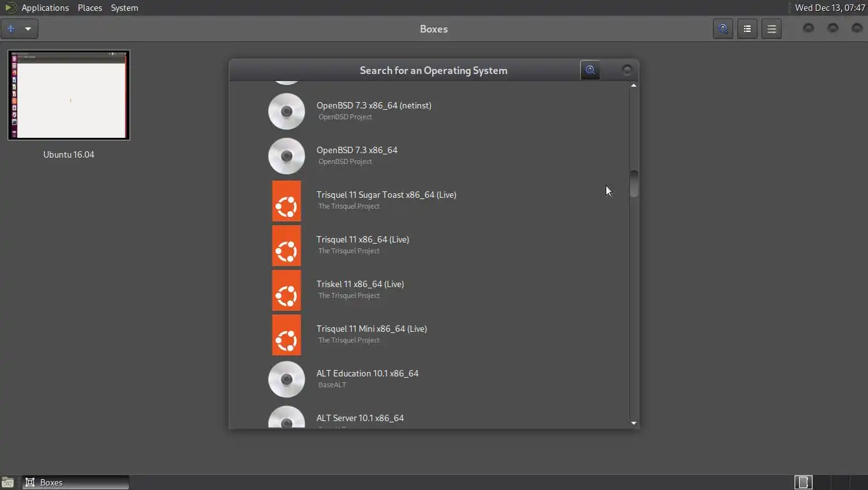Click the new box plus icon
This screenshot has width=868, height=490.
[x=11, y=29]
